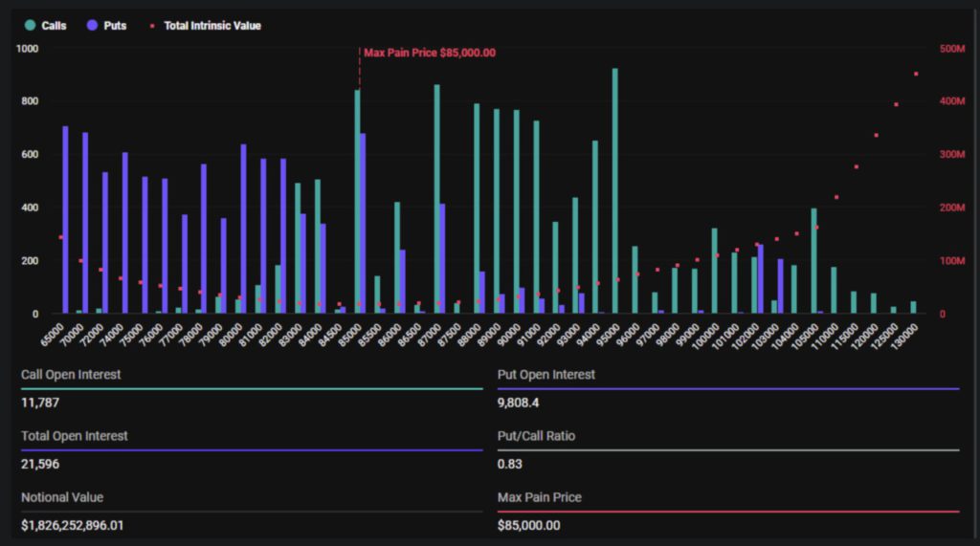Image resolution: width=980 pixels, height=546 pixels.
Task: Click the Call Open Interest heading
Action: click(x=71, y=374)
